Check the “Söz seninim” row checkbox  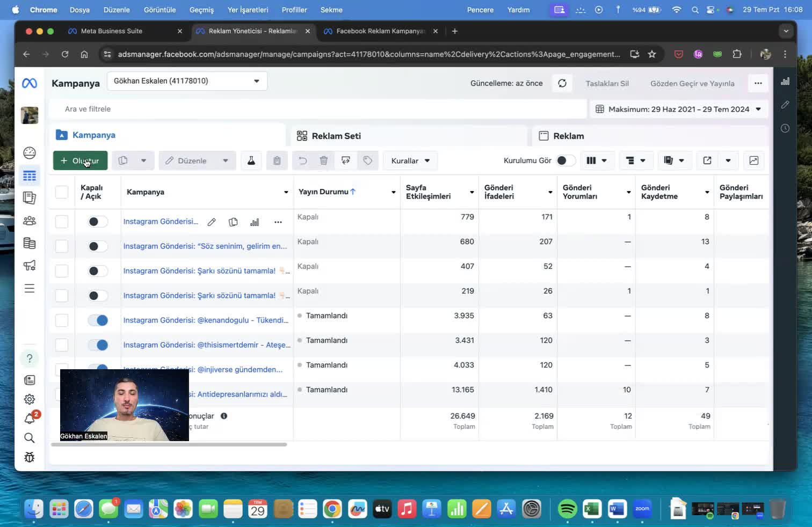click(62, 246)
